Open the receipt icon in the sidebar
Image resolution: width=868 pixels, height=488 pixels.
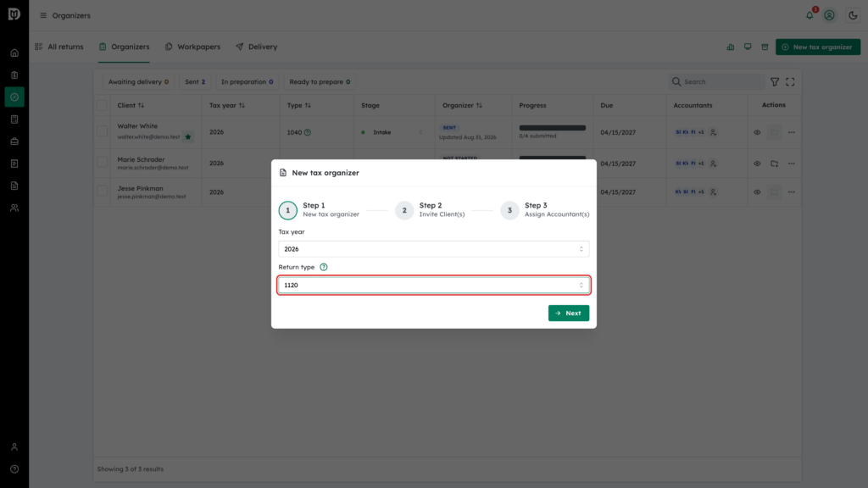14,164
